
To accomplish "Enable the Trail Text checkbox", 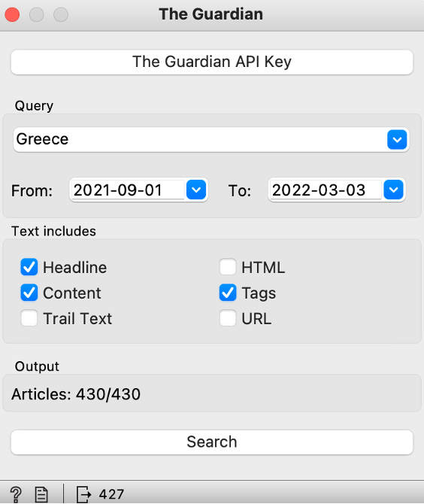I will [29, 318].
